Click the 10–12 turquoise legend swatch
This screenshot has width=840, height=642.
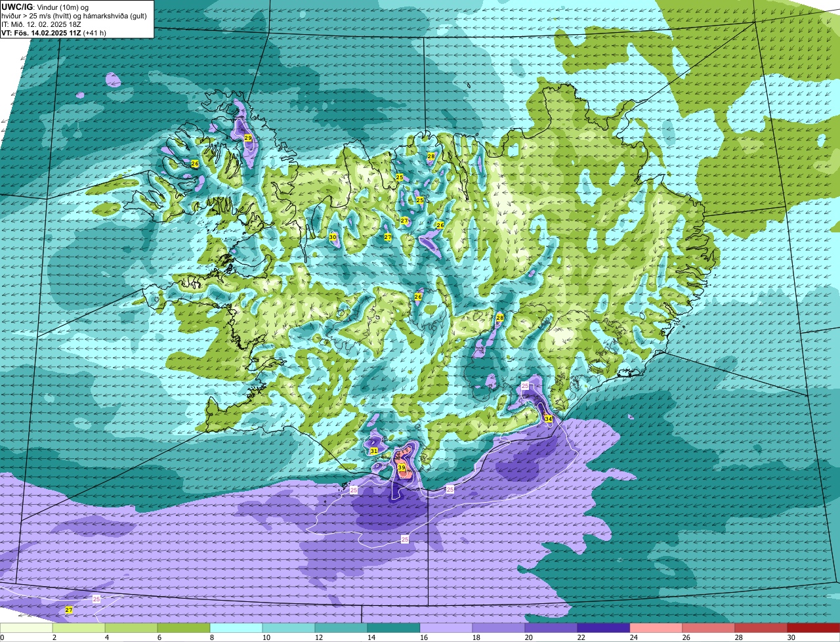[289, 628]
